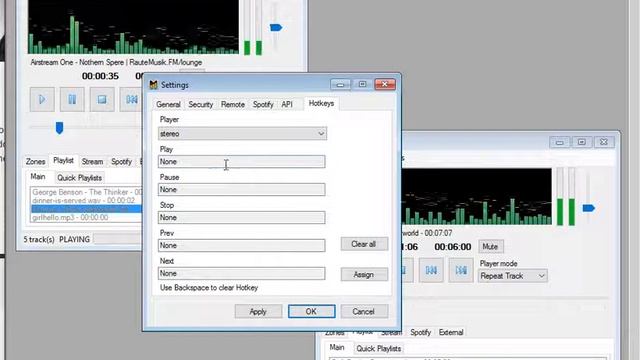Open the External tab in lower-right player
This screenshot has height=360, width=640.
coord(451,332)
